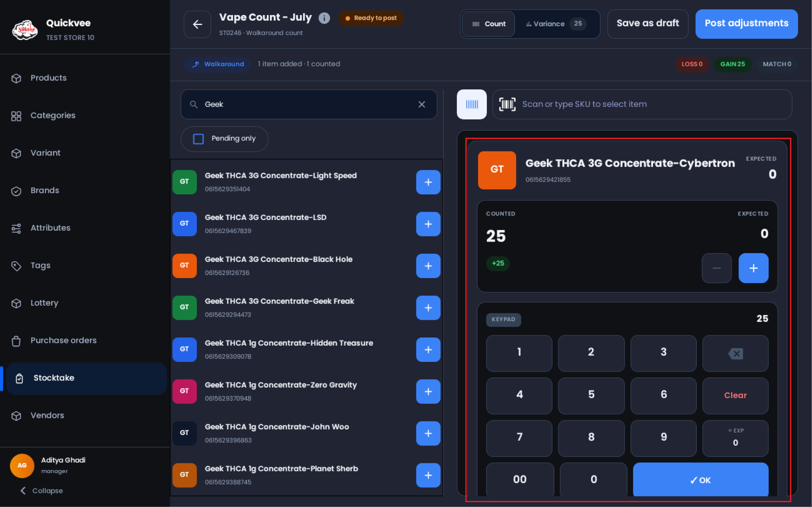Add Geek THCA 1g Concentrate-Hidden Treasure item
The image size is (812, 507).
tap(428, 350)
